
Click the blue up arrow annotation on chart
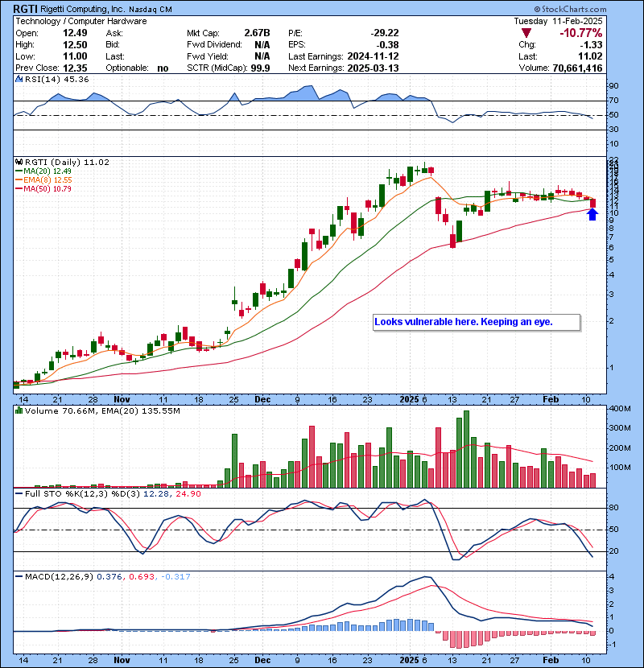(592, 214)
